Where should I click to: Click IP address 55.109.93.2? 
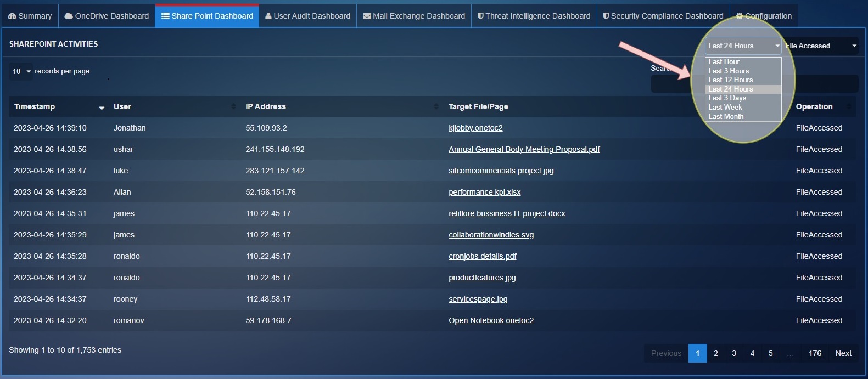266,128
